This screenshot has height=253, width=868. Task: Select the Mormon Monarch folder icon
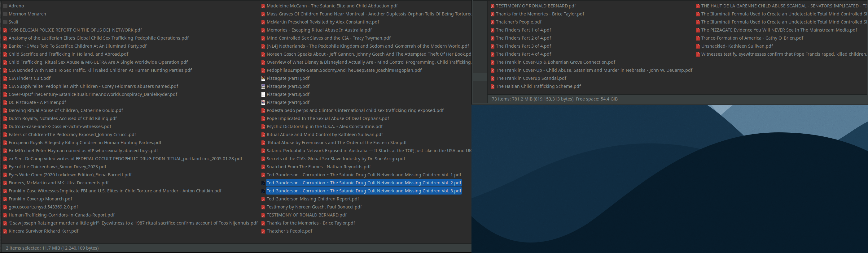5,14
